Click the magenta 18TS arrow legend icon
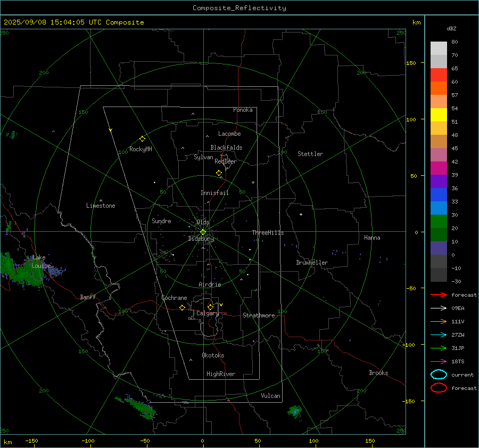The image size is (479, 448). tap(439, 362)
